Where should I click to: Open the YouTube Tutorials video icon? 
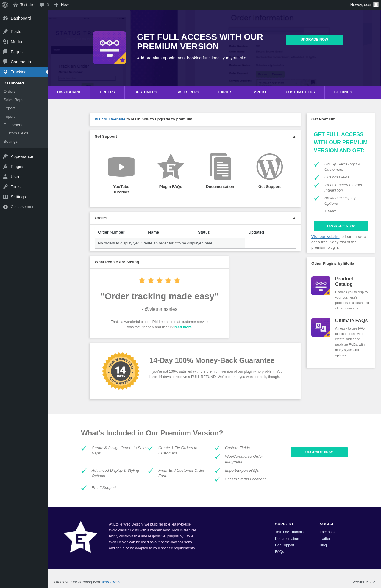click(121, 167)
